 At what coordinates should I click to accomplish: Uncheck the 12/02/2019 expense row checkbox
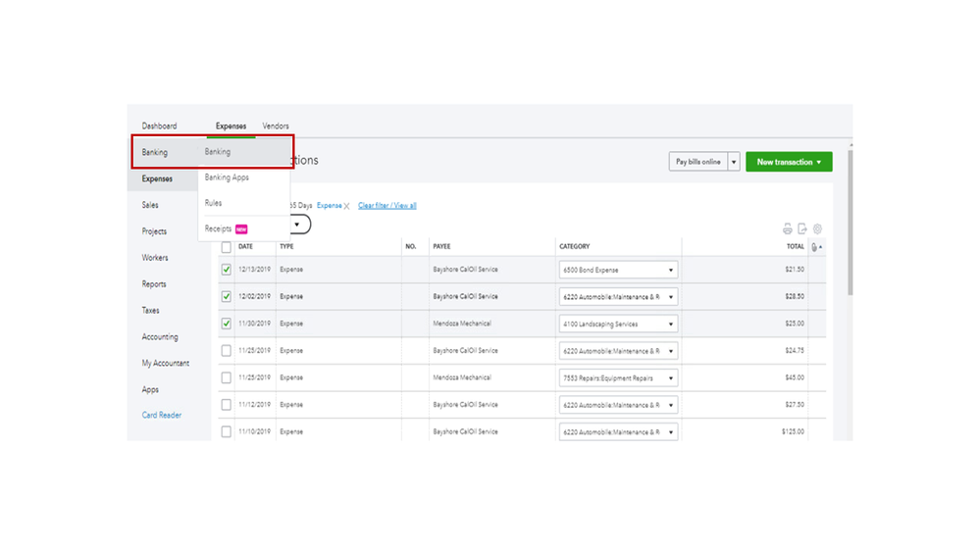[227, 297]
